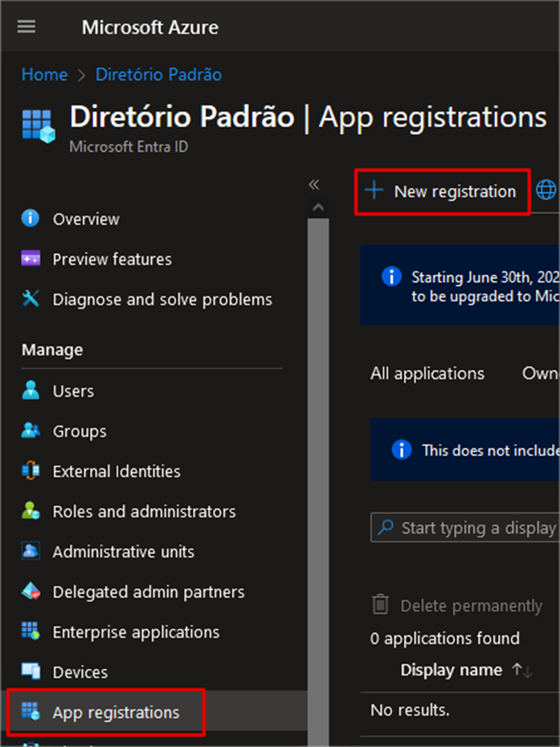Switch to the All applications tab
560x747 pixels.
coord(427,373)
